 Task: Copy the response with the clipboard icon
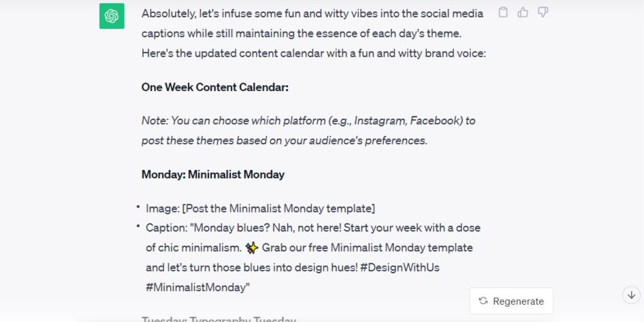tap(503, 13)
